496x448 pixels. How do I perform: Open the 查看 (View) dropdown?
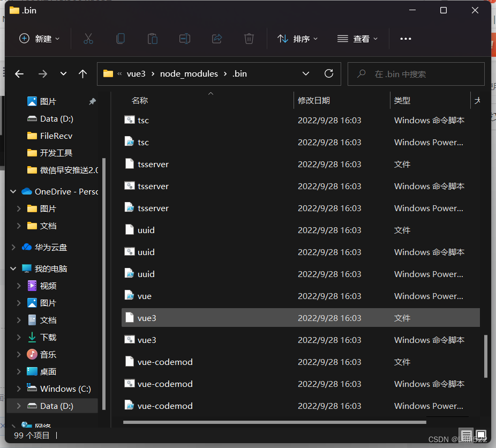358,38
